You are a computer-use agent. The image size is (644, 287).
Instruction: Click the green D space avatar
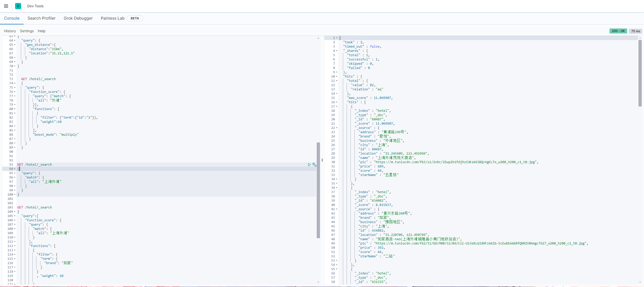(18, 6)
